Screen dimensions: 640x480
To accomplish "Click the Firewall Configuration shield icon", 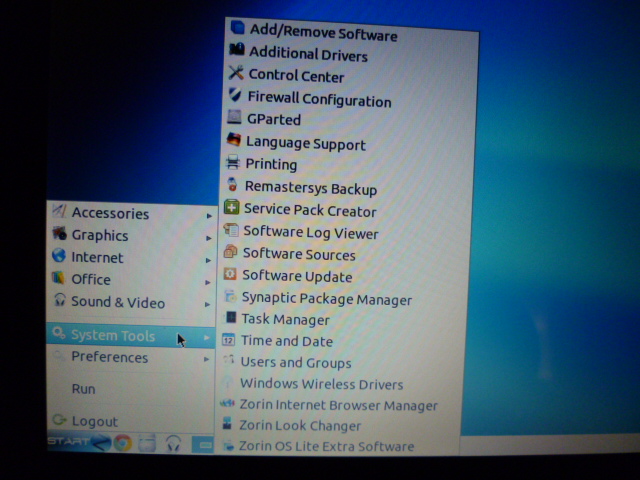I will coord(235,95).
